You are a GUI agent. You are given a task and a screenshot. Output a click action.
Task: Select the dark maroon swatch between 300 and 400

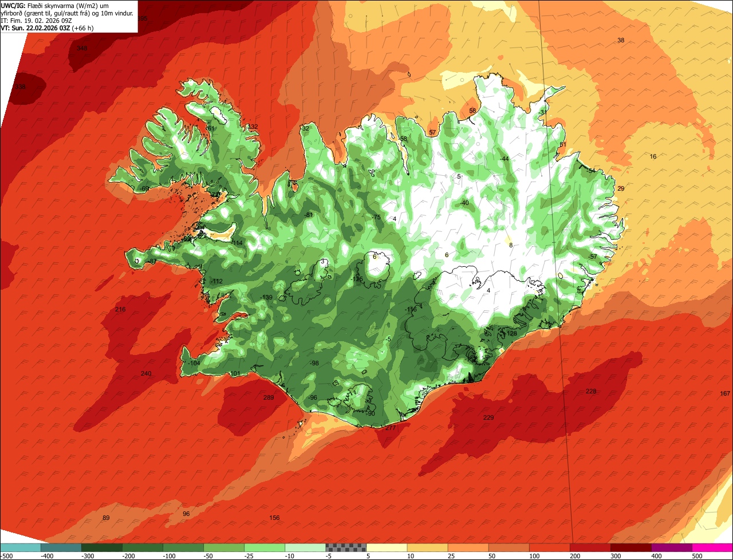click(x=630, y=547)
